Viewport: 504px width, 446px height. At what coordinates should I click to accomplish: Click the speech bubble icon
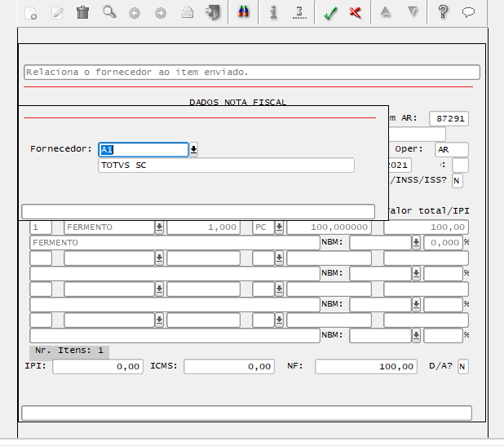pyautogui.click(x=468, y=12)
